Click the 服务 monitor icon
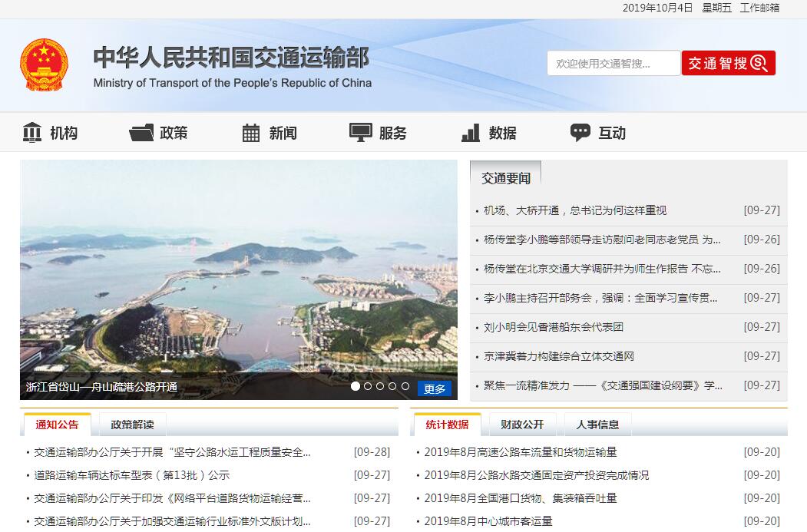 (361, 132)
